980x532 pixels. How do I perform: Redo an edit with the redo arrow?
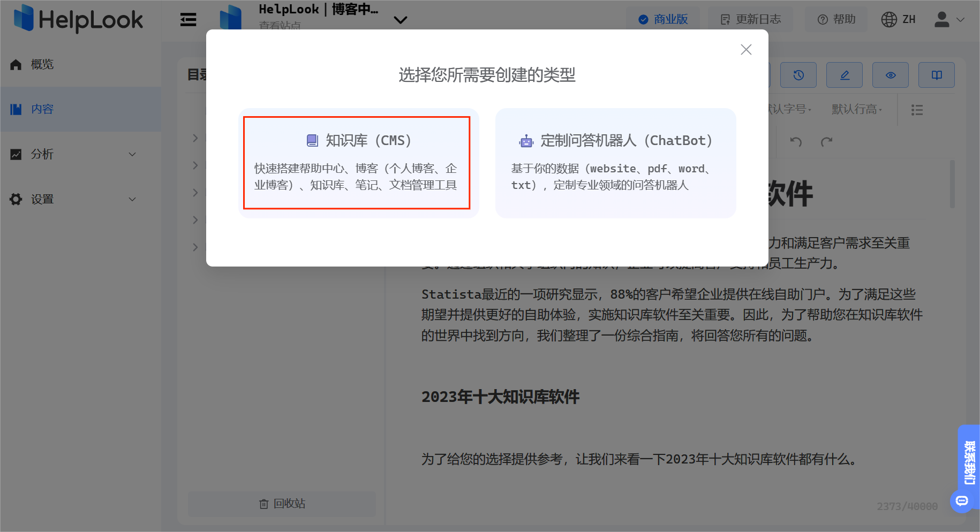pos(827,142)
